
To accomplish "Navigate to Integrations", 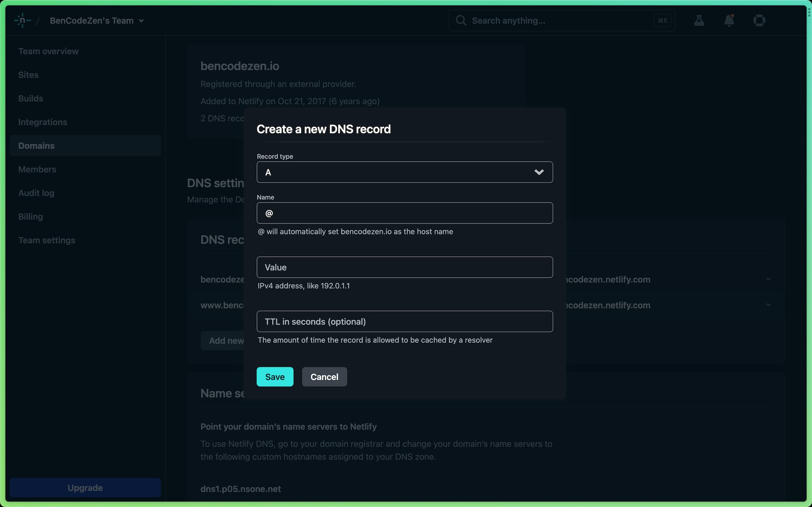I will [43, 122].
